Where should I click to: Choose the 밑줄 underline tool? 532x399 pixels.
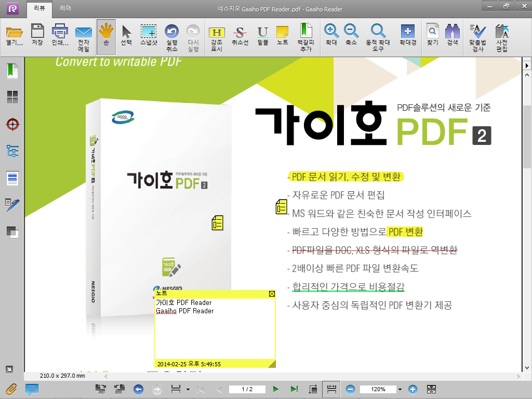pyautogui.click(x=263, y=36)
